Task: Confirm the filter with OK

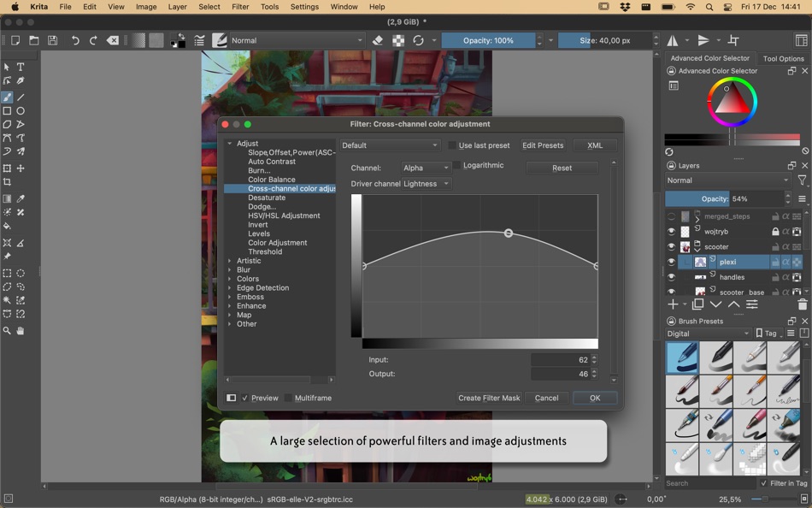Action: (x=595, y=398)
